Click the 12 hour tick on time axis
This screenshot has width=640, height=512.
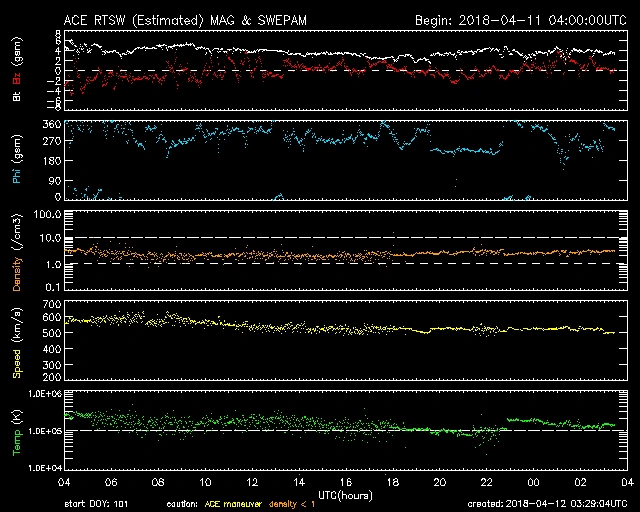click(252, 481)
